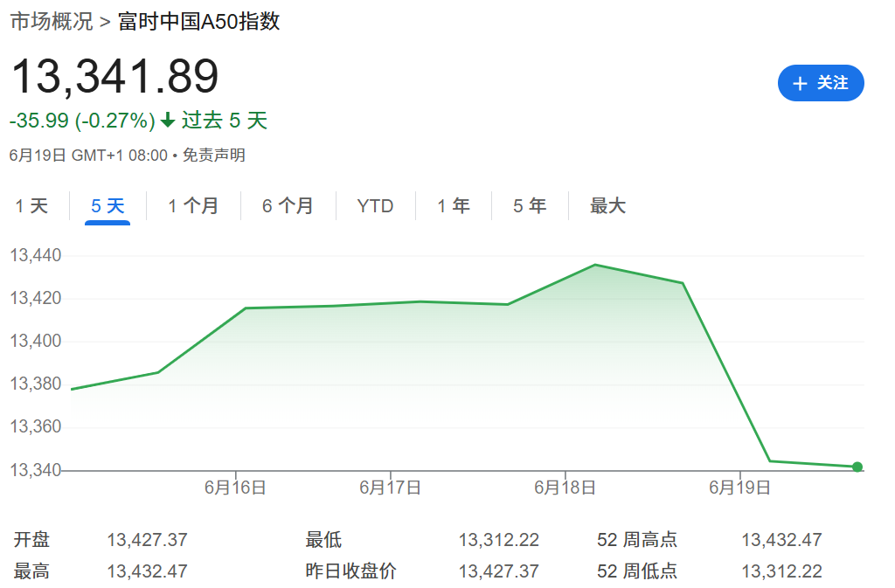The width and height of the screenshot is (895, 588).
Task: Click the 13,380 y-axis label
Action: pos(35,384)
